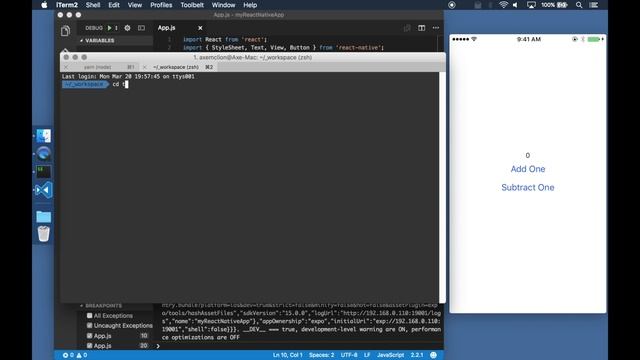
Task: Open the debug console icon beside the gear
Action: point(141,28)
